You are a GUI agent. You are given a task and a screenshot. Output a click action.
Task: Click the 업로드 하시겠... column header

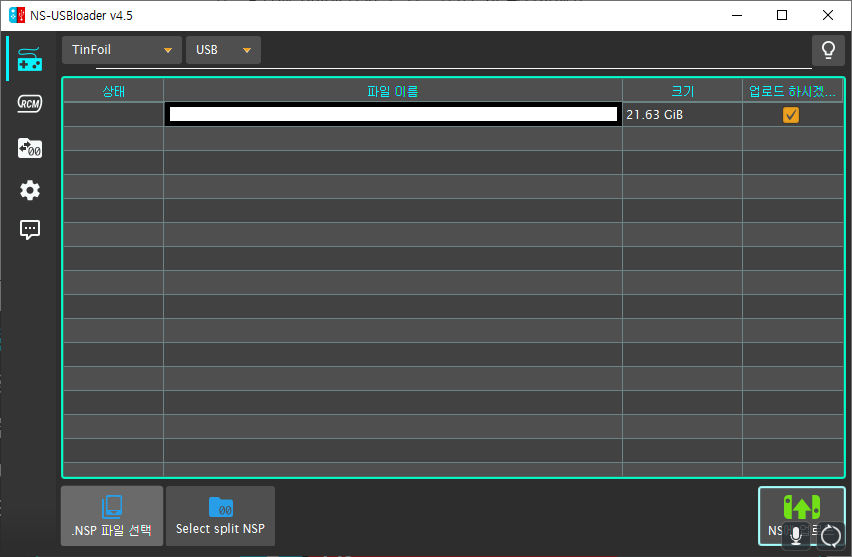click(792, 91)
